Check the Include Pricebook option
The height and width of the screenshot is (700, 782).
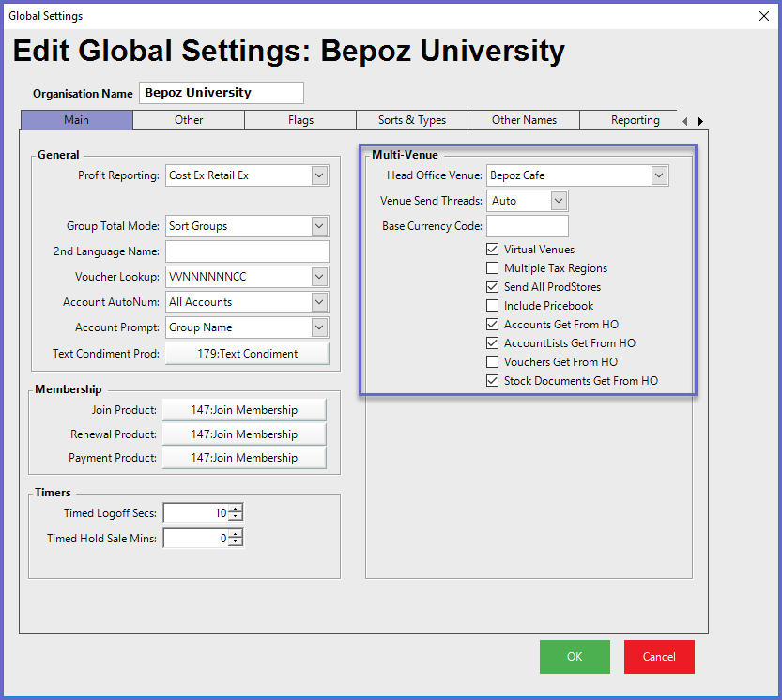[493, 306]
